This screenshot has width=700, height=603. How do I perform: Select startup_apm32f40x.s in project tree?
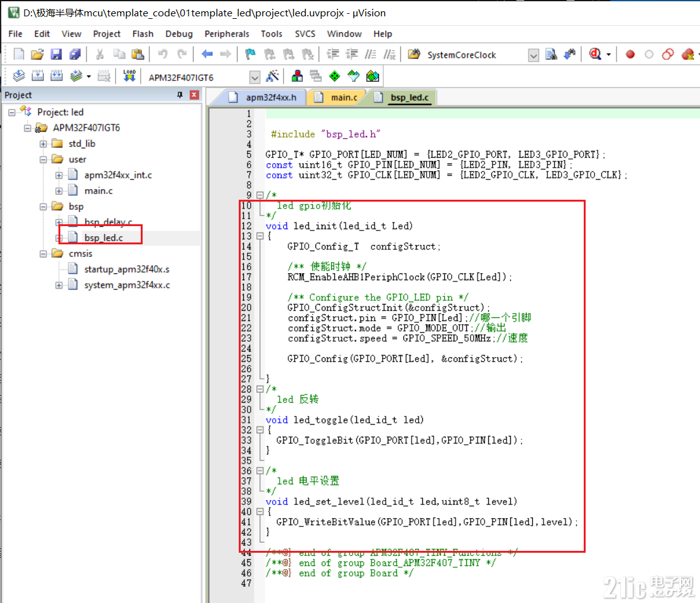127,269
